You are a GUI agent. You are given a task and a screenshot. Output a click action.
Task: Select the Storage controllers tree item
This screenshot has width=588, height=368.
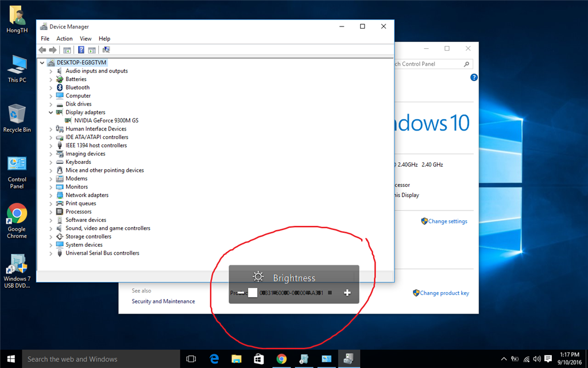(x=88, y=236)
